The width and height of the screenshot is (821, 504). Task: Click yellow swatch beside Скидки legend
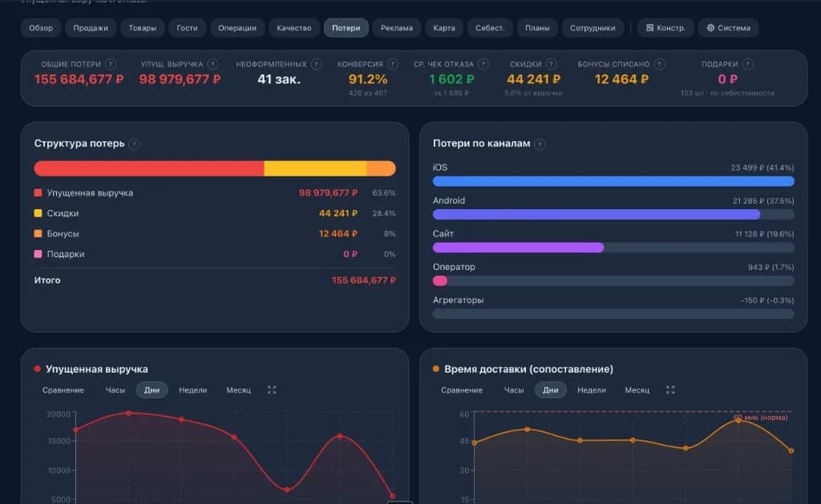[38, 213]
